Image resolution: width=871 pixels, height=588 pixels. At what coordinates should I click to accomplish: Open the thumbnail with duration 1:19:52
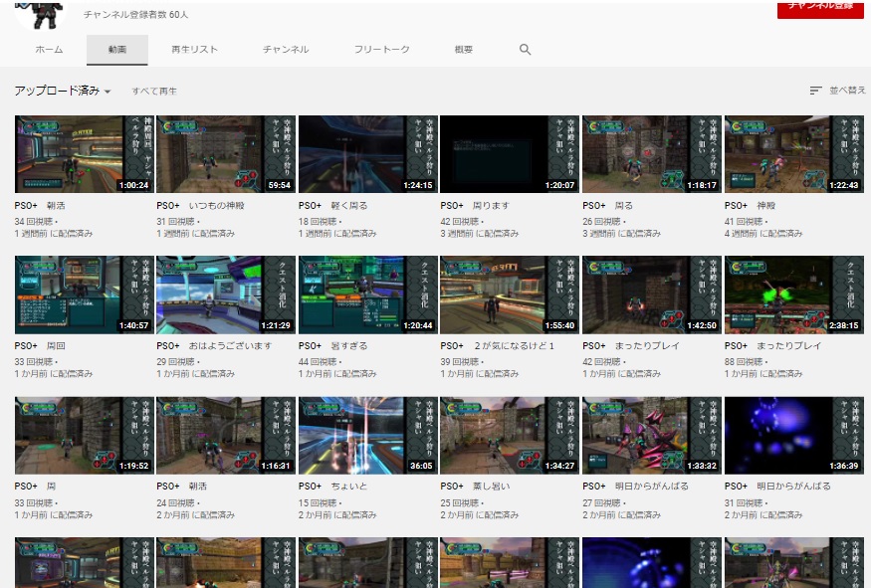point(84,436)
